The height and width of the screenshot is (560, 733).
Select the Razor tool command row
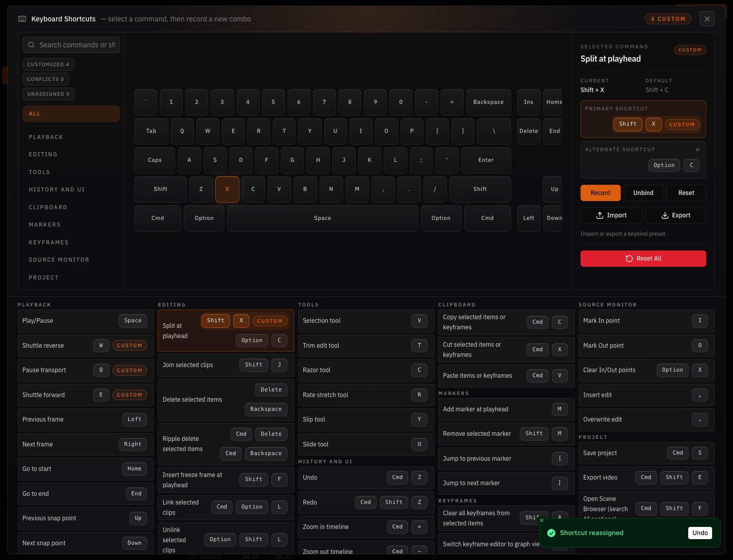click(x=366, y=370)
